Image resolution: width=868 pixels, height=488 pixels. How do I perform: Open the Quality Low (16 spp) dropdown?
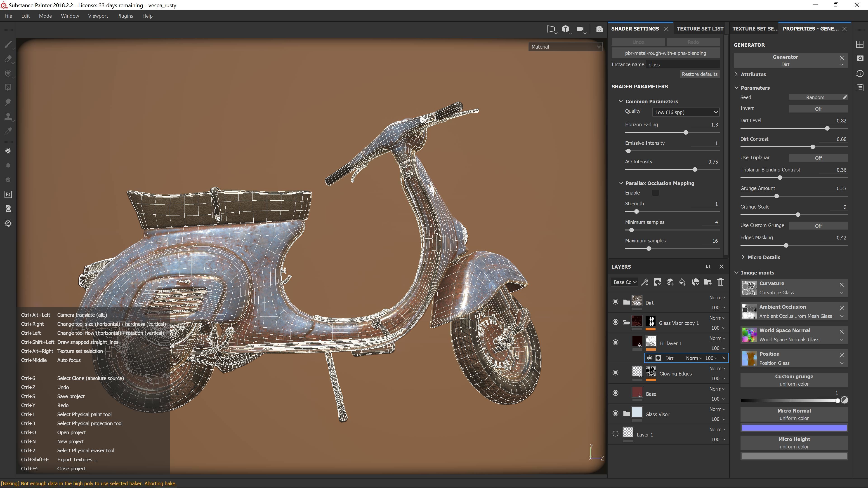[x=686, y=112]
